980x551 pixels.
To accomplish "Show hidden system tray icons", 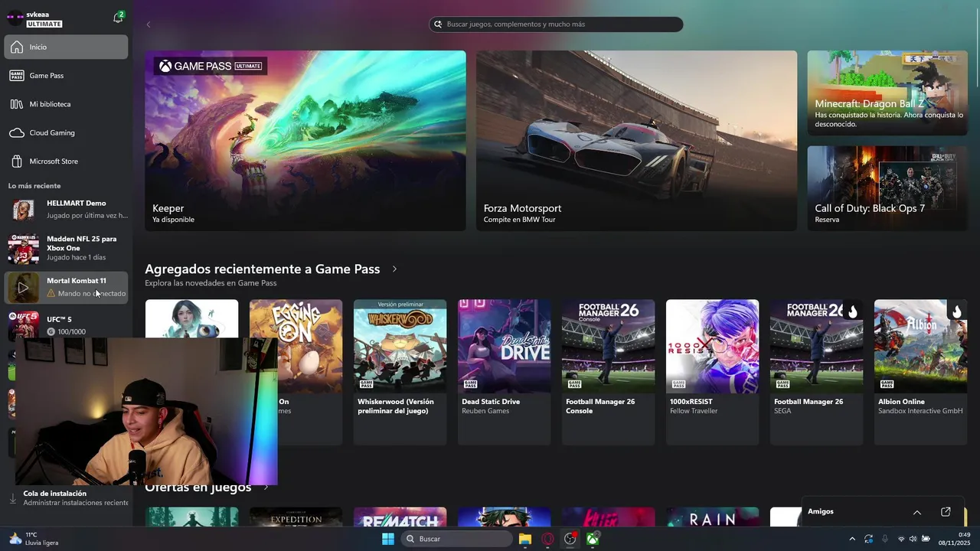I will click(852, 539).
